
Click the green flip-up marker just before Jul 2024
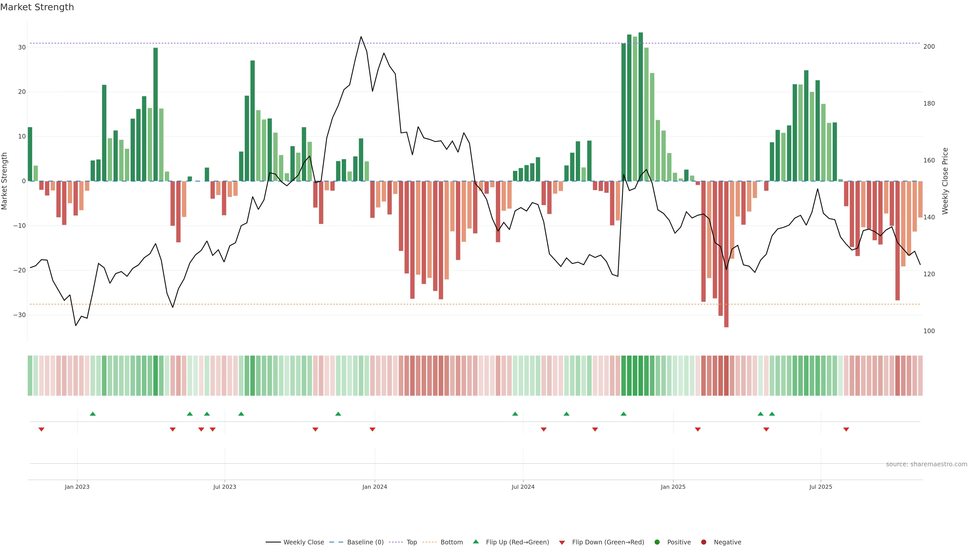click(515, 414)
